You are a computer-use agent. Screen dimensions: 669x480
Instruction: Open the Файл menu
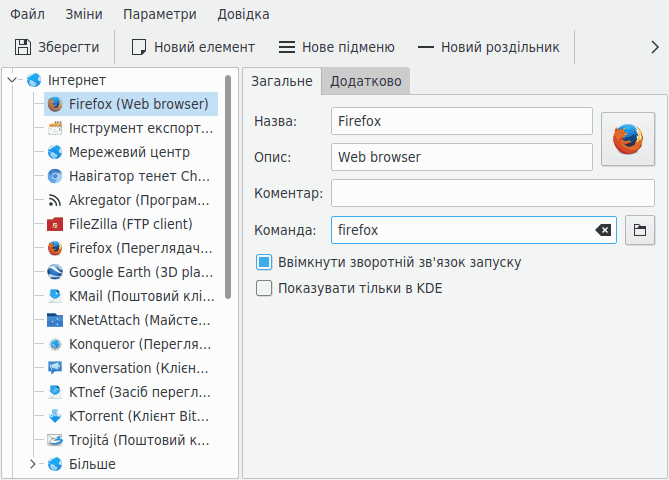(x=27, y=15)
